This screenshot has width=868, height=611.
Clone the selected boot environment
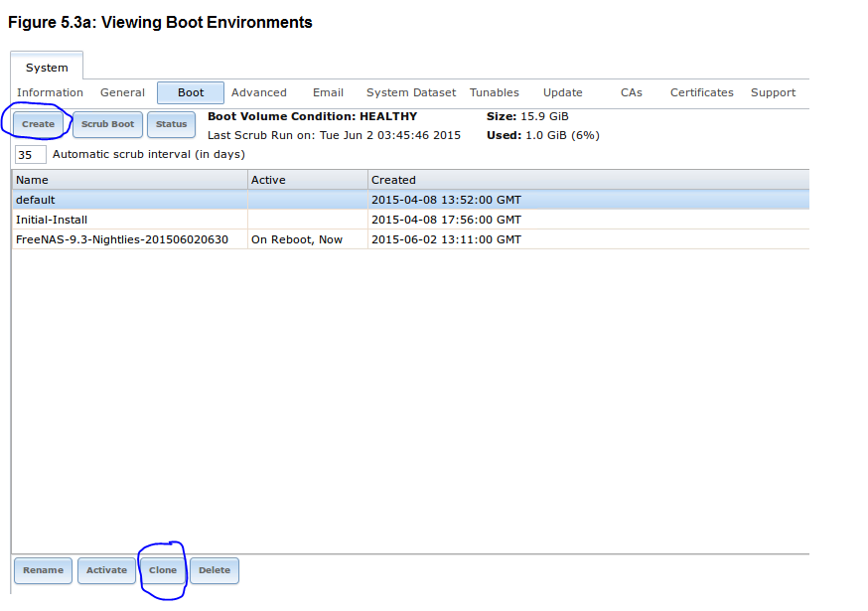(x=163, y=570)
